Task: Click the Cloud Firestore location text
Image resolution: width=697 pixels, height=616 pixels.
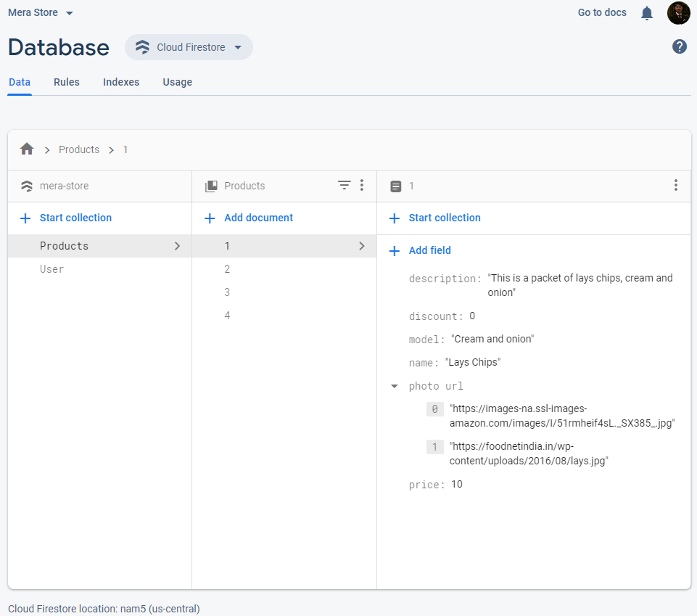Action: [104, 609]
